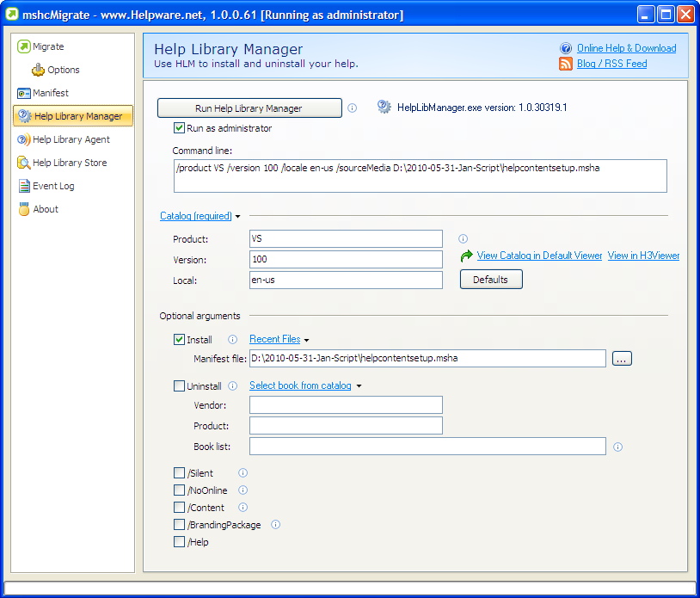Toggle the /NoOnline checkbox
Viewport: 700px width, 598px height.
[x=178, y=490]
